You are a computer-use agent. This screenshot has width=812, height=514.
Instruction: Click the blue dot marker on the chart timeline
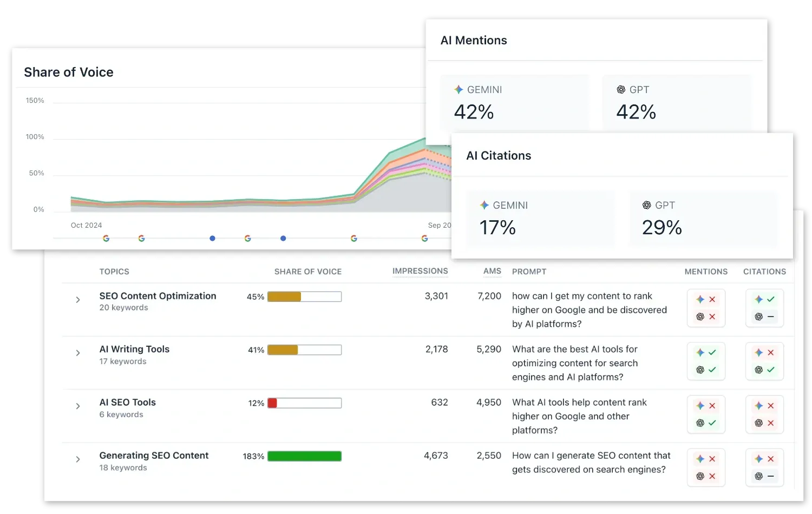(x=212, y=238)
